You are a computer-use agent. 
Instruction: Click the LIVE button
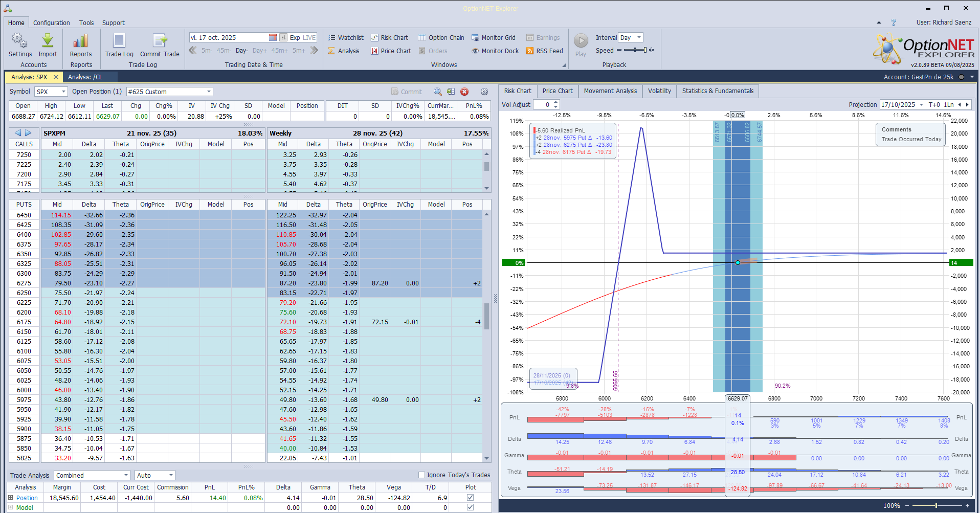point(309,38)
